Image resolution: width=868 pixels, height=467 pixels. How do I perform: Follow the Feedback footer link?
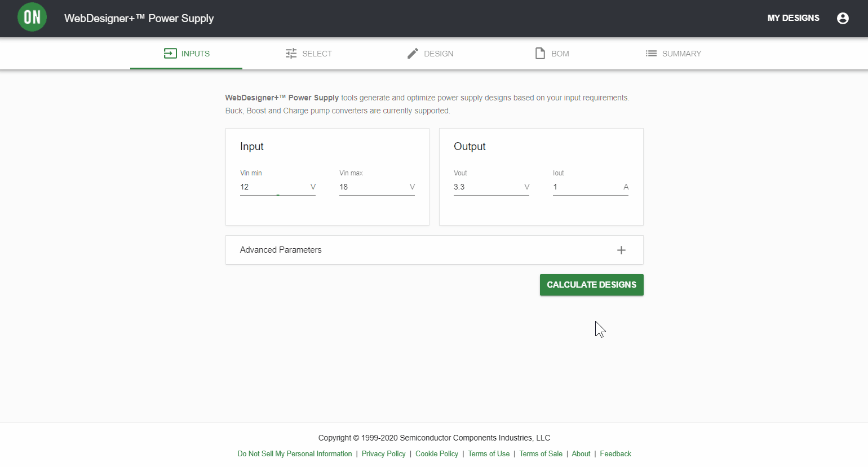pyautogui.click(x=615, y=454)
